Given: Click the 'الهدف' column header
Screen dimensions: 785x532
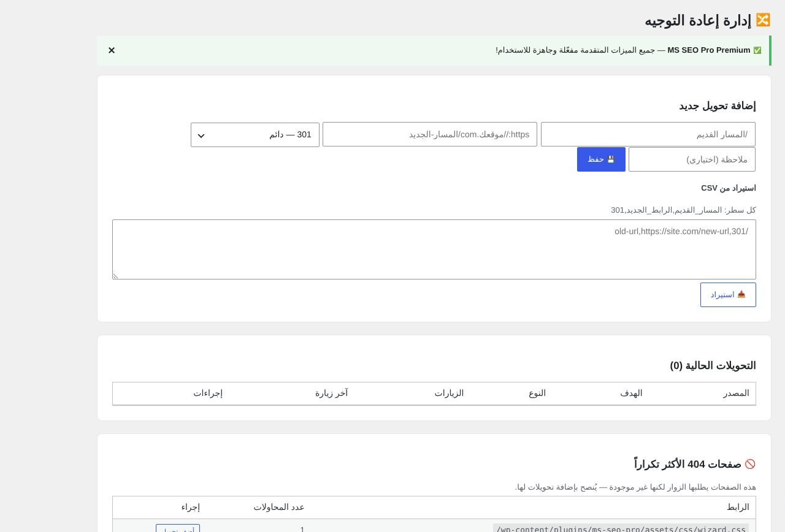Looking at the screenshot, I should click(631, 393).
